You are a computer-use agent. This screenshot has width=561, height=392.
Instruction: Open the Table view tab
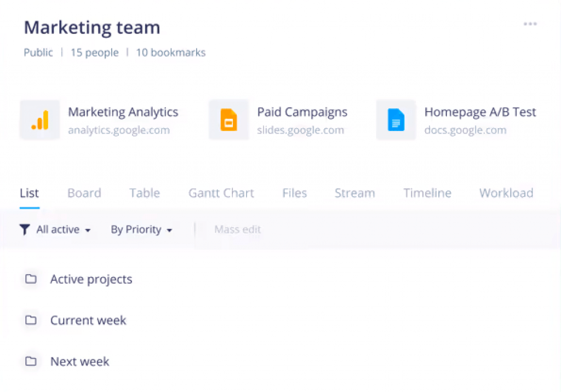[145, 193]
